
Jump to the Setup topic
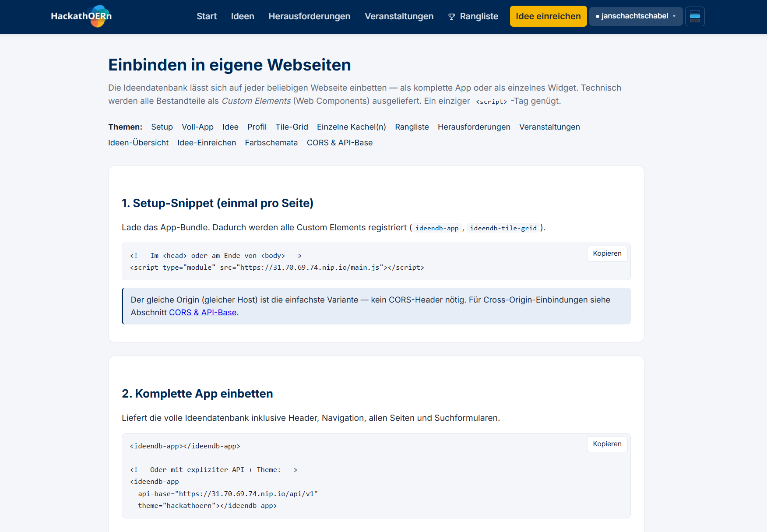[x=162, y=127]
